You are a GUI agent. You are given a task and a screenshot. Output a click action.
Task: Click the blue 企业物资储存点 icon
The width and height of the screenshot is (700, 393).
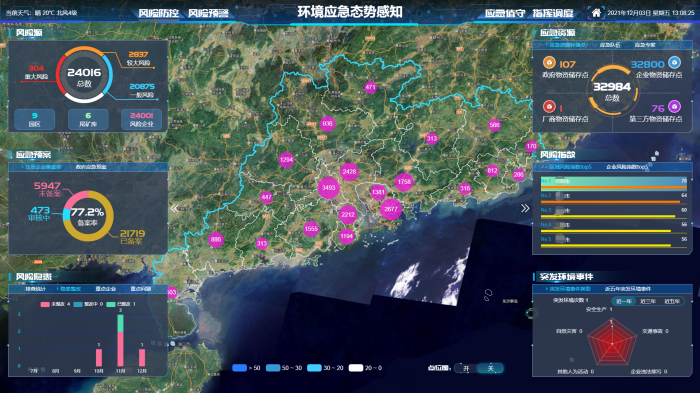[x=674, y=63]
